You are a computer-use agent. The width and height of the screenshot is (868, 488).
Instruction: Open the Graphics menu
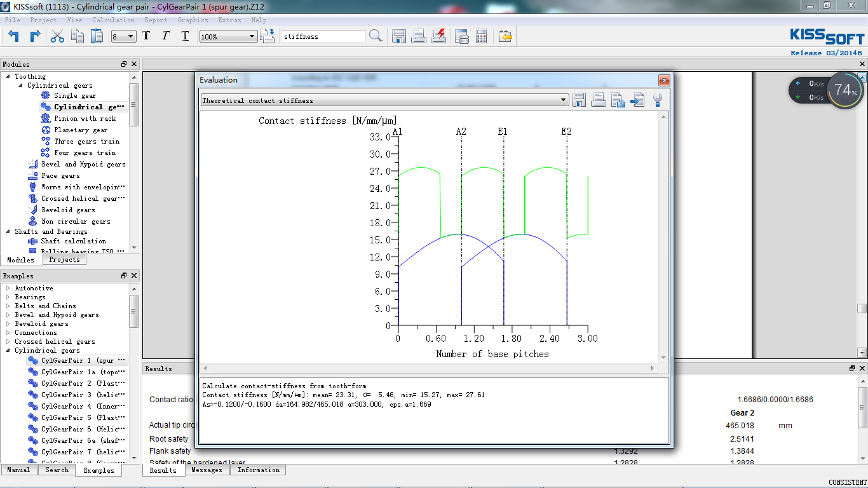tap(193, 20)
